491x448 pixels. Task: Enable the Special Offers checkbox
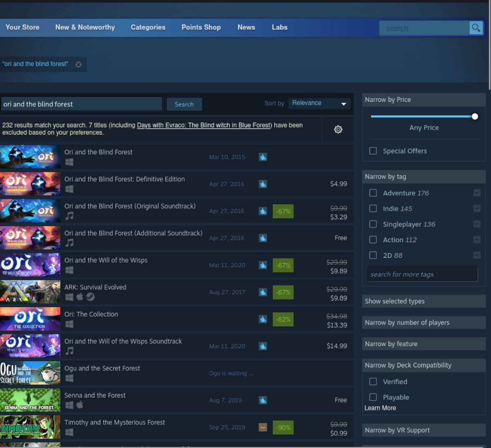(x=373, y=151)
